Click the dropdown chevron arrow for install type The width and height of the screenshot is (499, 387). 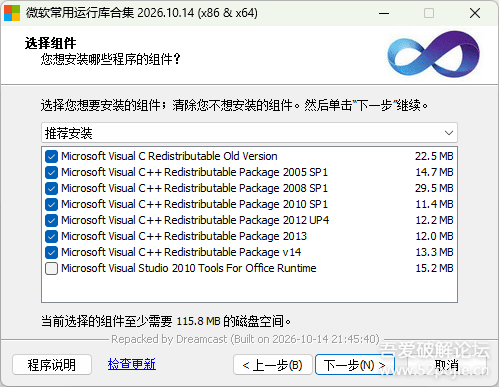449,133
